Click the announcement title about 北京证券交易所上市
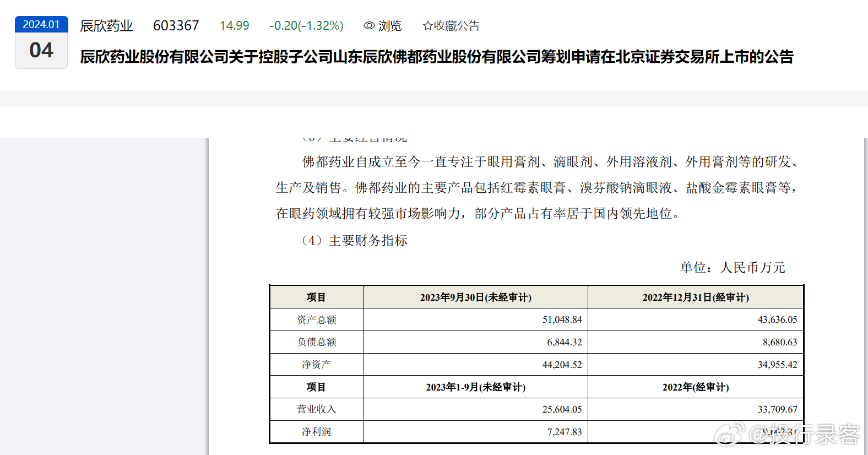This screenshot has width=868, height=455. pyautogui.click(x=437, y=57)
